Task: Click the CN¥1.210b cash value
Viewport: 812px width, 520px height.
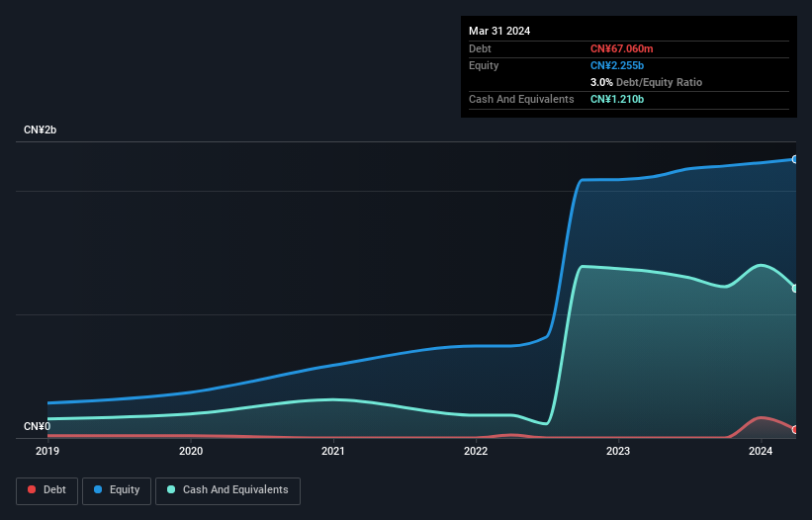Action: (617, 99)
